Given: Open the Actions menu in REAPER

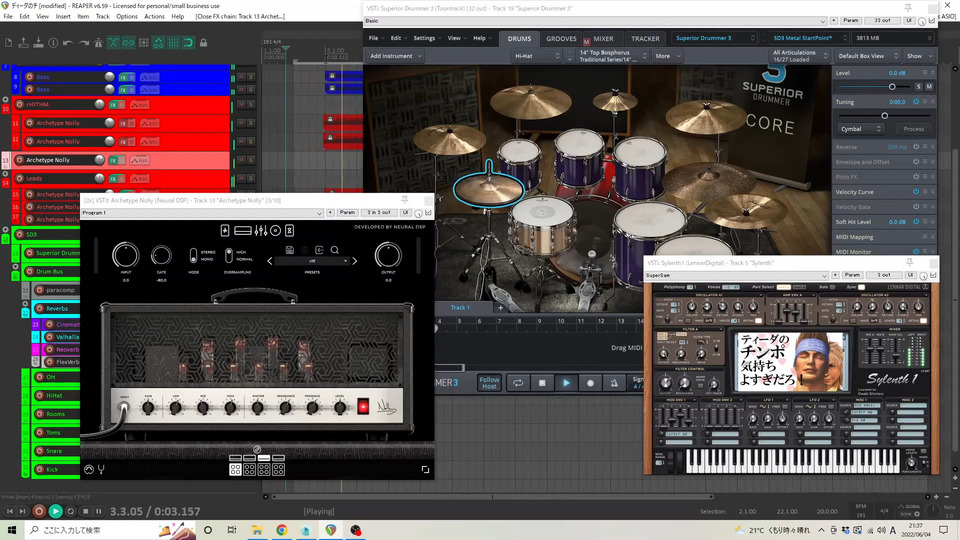Looking at the screenshot, I should click(154, 16).
